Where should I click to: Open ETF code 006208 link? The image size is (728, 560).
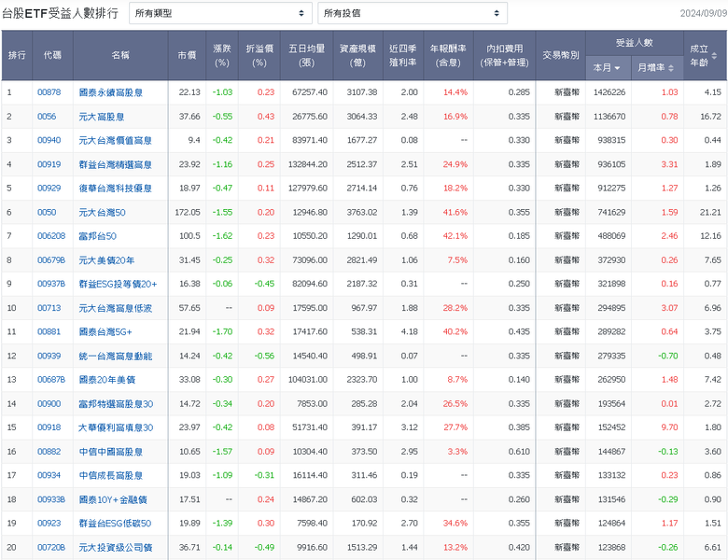[x=51, y=236]
